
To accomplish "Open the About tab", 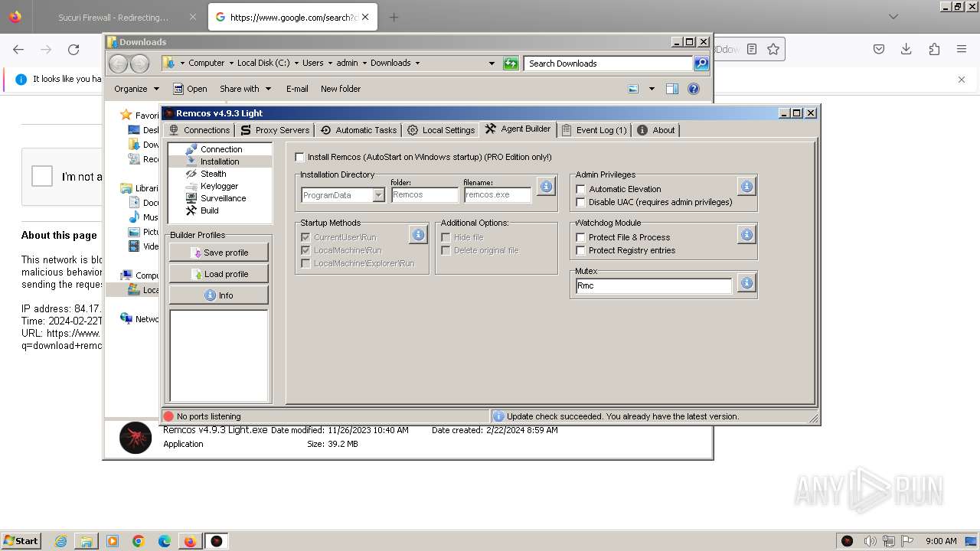I will point(656,130).
